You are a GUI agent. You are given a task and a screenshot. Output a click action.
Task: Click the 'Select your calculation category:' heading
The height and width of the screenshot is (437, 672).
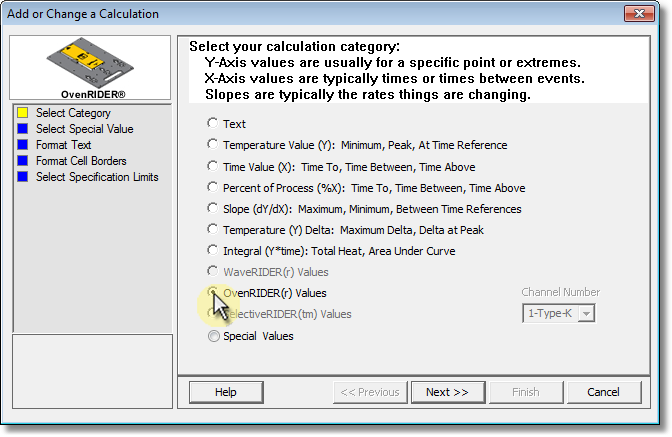click(294, 46)
